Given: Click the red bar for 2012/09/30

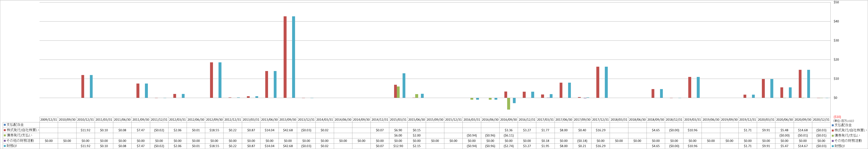Looking at the screenshot, I should click(x=212, y=80).
